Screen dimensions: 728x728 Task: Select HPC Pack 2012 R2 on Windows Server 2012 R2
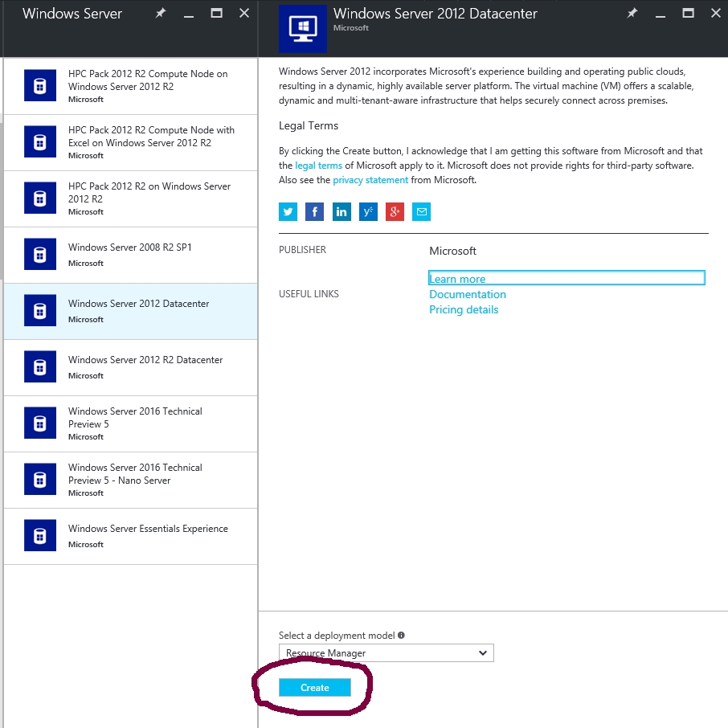pyautogui.click(x=130, y=198)
